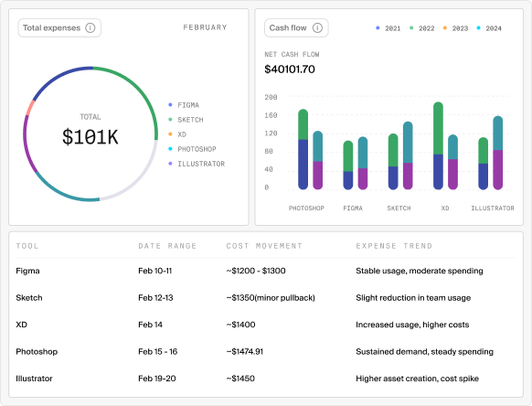532x406 pixels.
Task: Click the ILLUSTRATOR axis label under bar chart
Action: 493,208
